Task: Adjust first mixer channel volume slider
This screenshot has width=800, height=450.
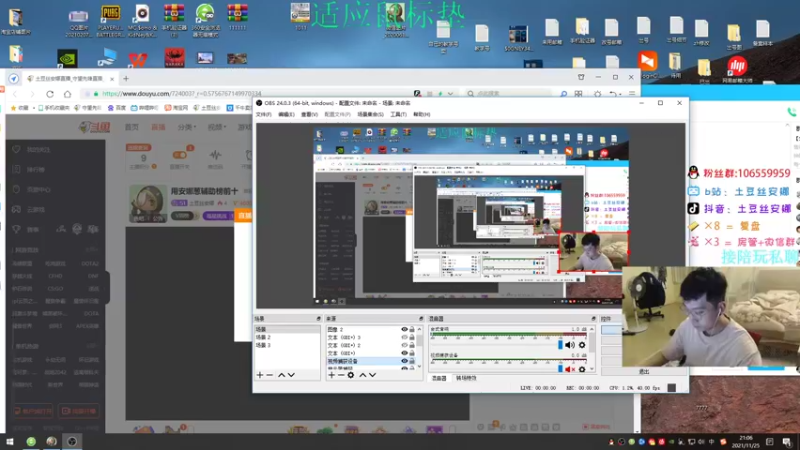Action: [561, 345]
